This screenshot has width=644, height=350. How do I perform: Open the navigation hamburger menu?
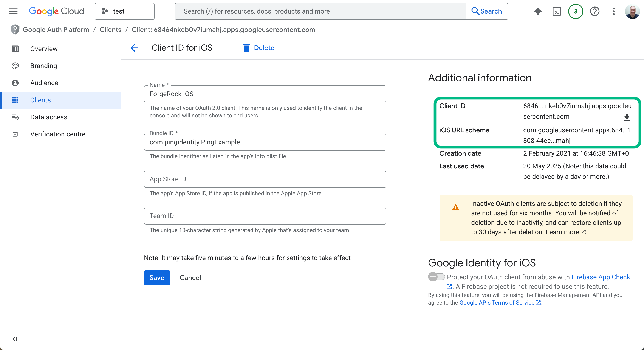(13, 11)
